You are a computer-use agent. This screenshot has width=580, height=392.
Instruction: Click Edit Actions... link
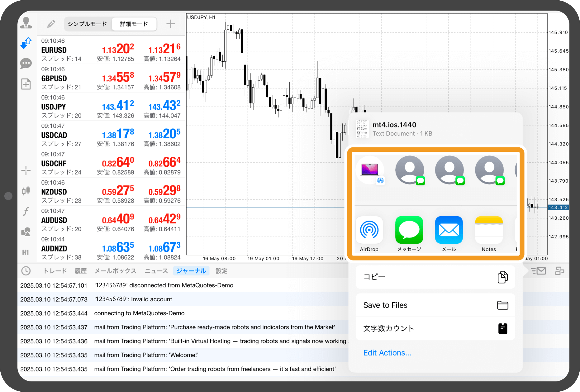click(387, 353)
